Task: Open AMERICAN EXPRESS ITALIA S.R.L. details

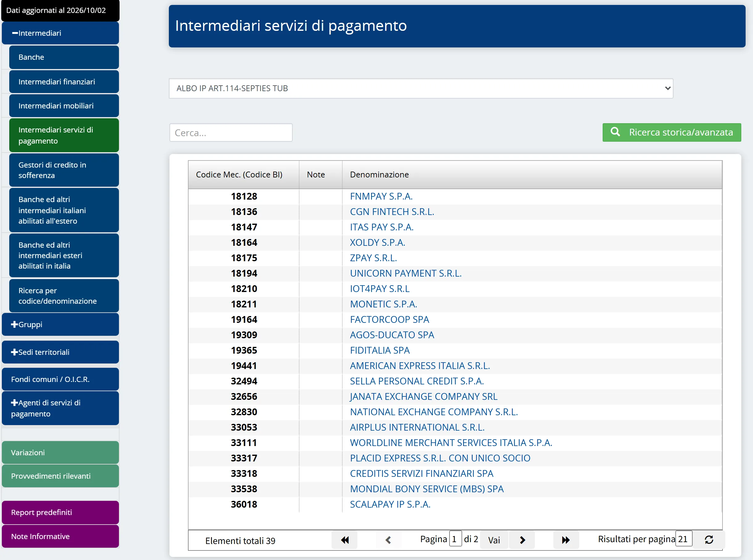Action: [420, 366]
